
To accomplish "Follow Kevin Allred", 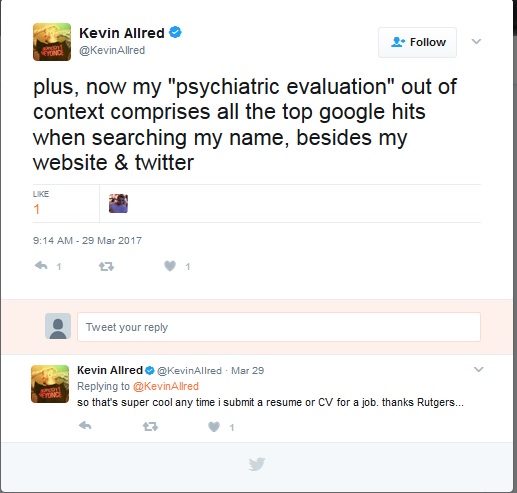I will [x=417, y=42].
